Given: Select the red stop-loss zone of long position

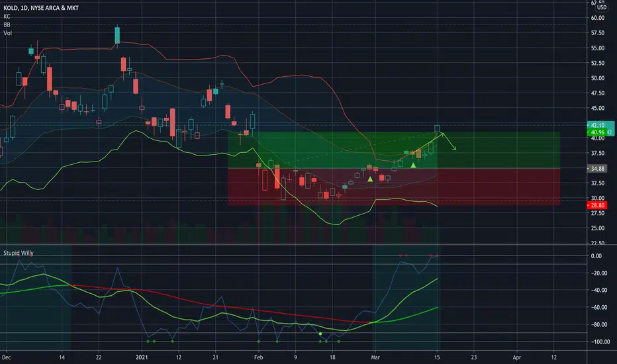Looking at the screenshot, I should click(393, 187).
